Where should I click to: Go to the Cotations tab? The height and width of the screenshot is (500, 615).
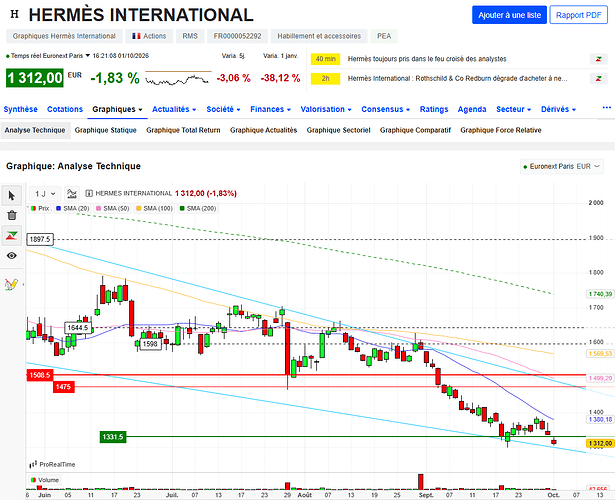pos(65,109)
